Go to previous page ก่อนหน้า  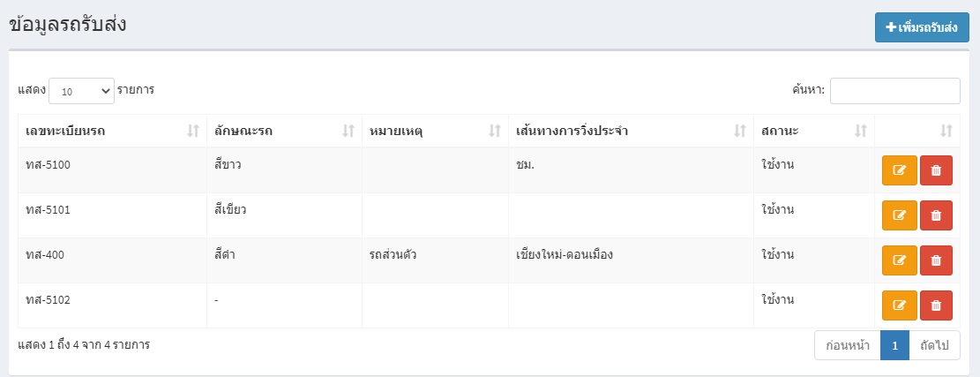(x=848, y=345)
